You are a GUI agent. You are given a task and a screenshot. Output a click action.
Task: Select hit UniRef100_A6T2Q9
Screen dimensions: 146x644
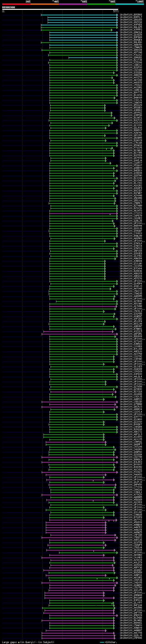coord(131,80)
